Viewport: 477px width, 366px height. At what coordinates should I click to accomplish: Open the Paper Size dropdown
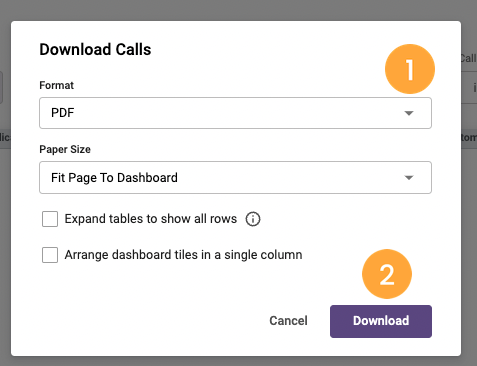click(x=235, y=177)
